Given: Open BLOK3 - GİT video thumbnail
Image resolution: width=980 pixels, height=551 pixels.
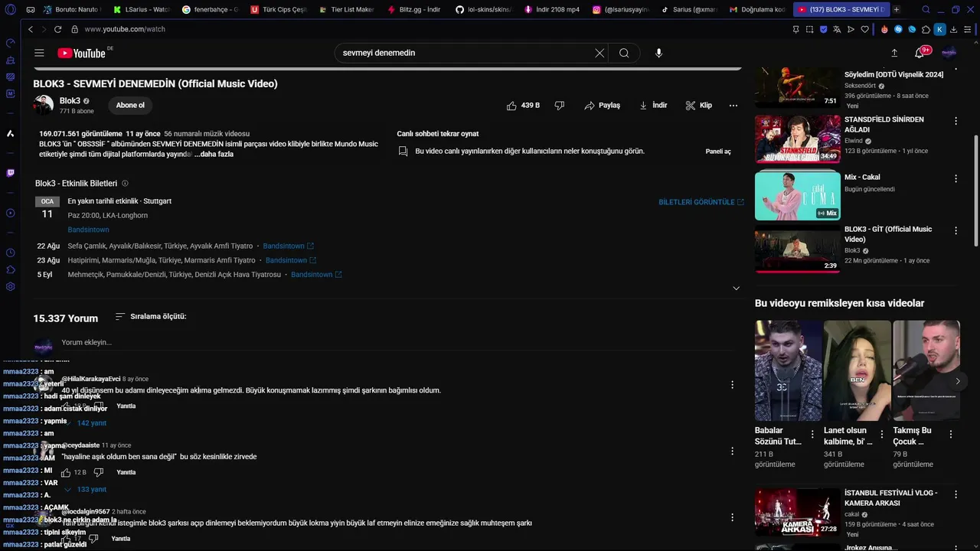Looking at the screenshot, I should pyautogui.click(x=797, y=249).
